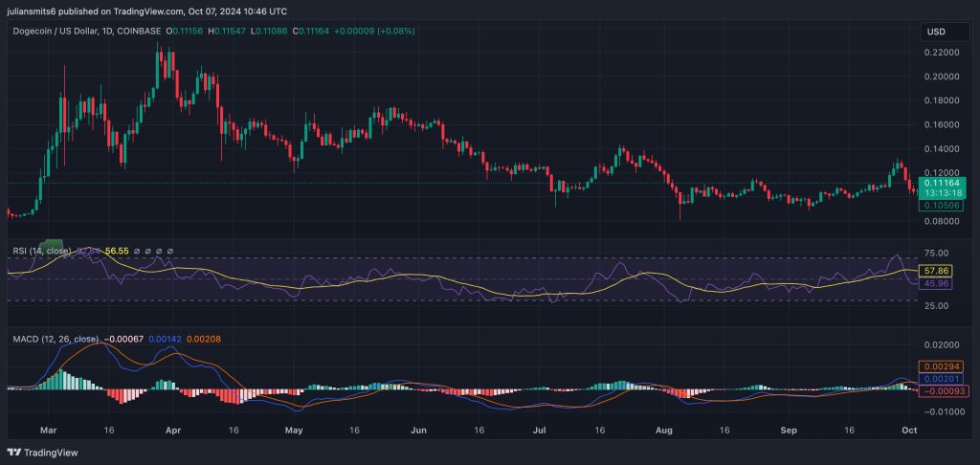Click the MACD histogram value −0.00067
The width and height of the screenshot is (980, 465).
click(x=123, y=339)
